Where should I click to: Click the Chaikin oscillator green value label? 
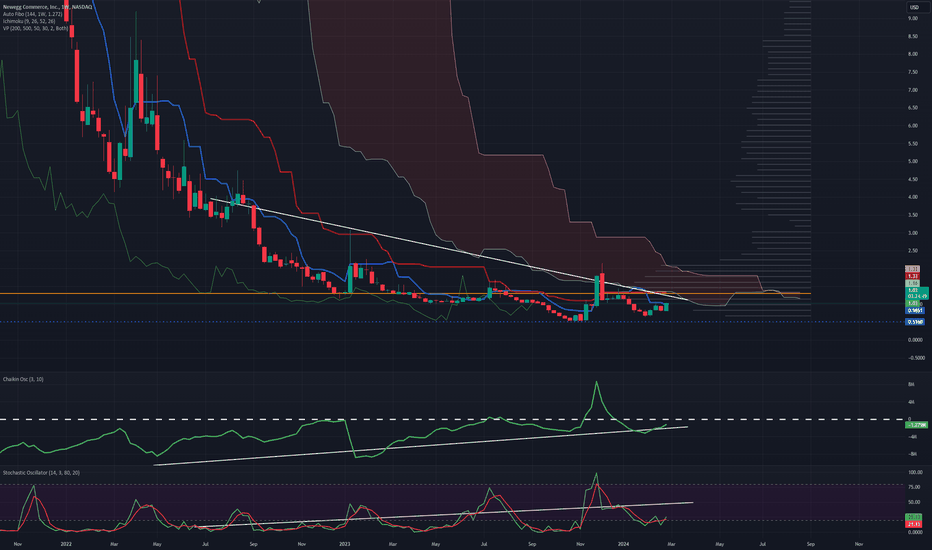tap(915, 425)
